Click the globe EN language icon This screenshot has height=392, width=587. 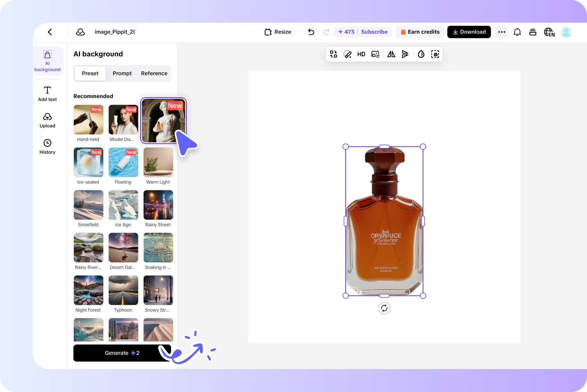pos(549,32)
